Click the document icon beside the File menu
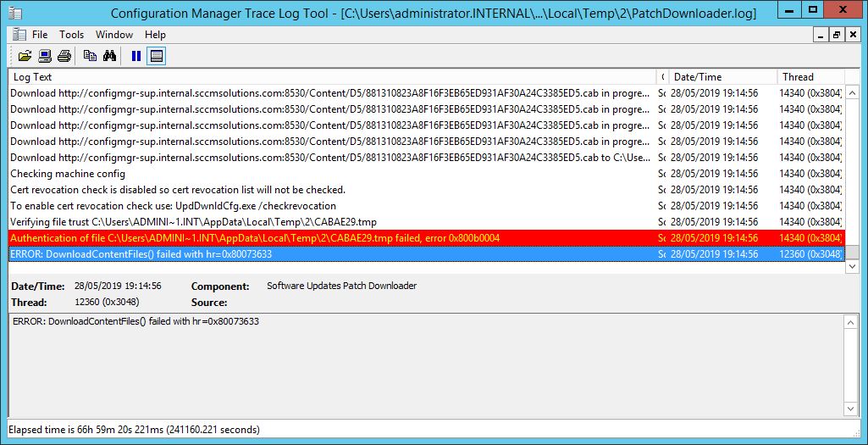 click(x=19, y=35)
